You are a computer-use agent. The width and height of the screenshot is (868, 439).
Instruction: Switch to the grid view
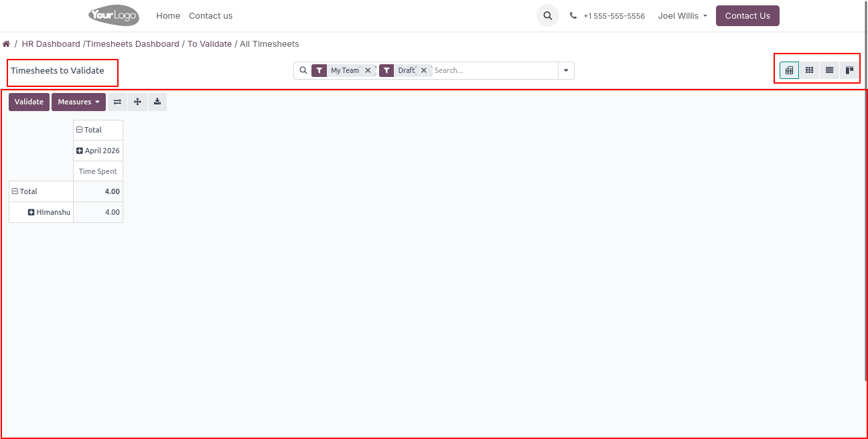[809, 70]
